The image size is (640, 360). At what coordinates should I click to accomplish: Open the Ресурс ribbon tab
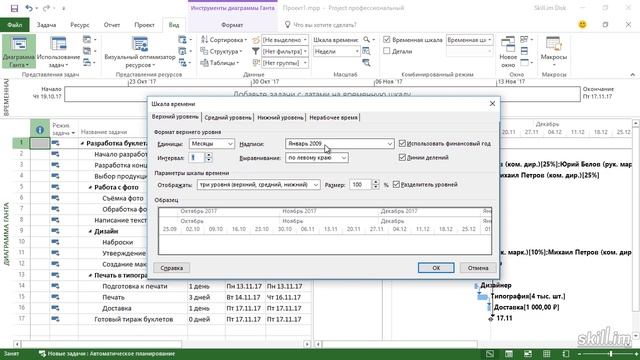80,25
